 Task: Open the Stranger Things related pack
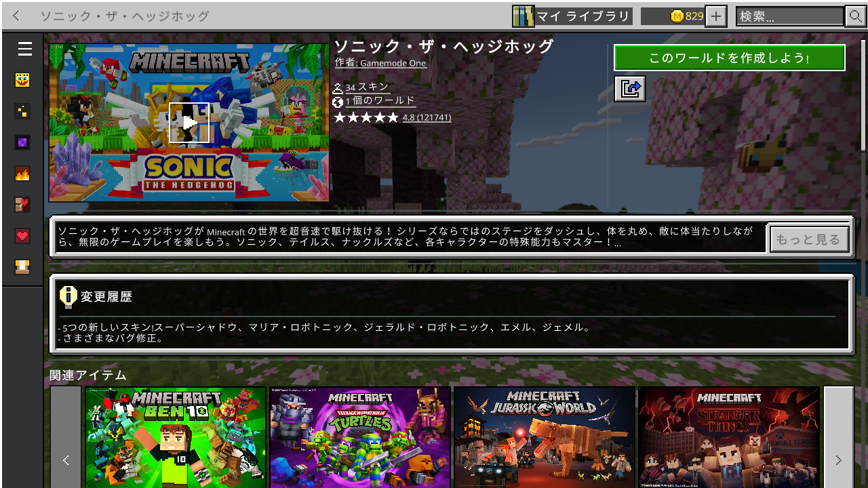(x=729, y=437)
